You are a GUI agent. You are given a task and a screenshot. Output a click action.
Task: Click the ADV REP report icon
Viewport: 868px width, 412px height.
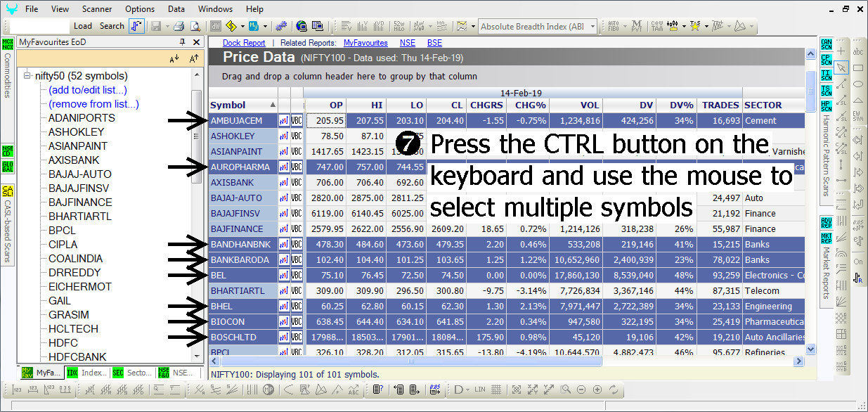tap(827, 223)
